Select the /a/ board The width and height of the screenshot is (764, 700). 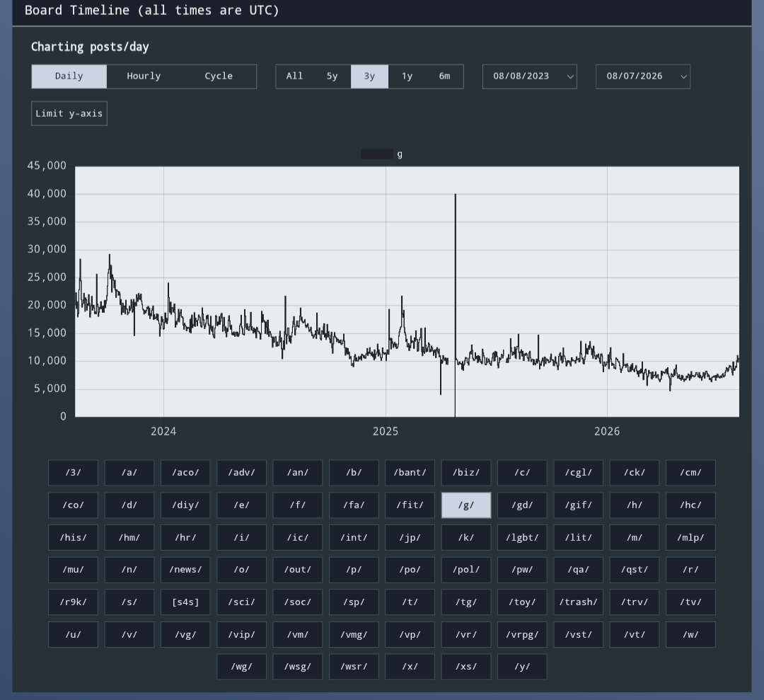129,473
